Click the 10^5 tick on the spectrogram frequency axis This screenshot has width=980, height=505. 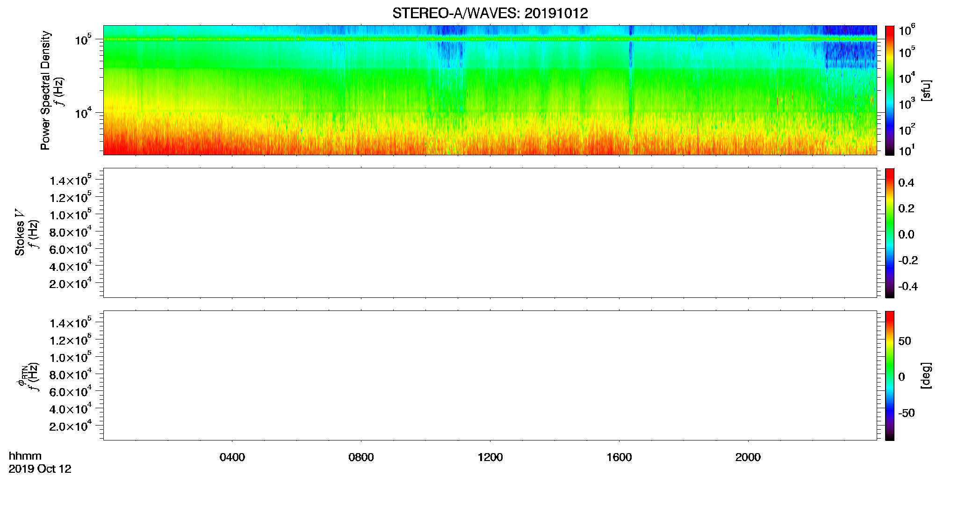83,39
